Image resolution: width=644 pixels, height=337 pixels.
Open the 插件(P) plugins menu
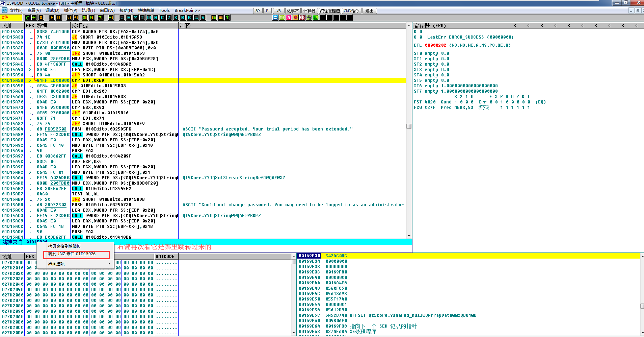[x=70, y=10]
